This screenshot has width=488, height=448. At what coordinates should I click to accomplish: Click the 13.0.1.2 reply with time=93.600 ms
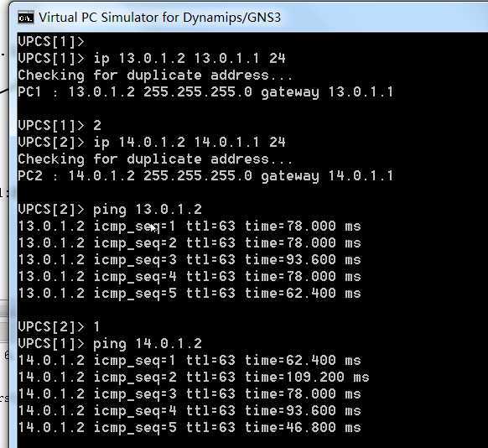(x=189, y=260)
